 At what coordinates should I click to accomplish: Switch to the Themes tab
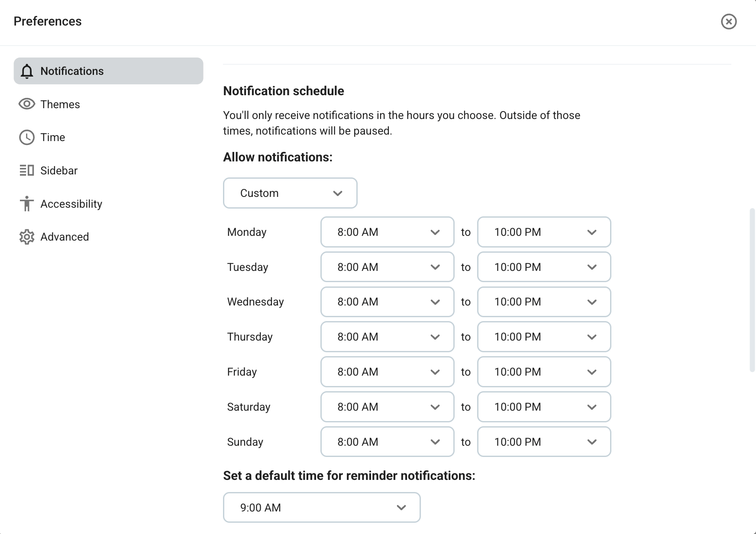tap(108, 104)
